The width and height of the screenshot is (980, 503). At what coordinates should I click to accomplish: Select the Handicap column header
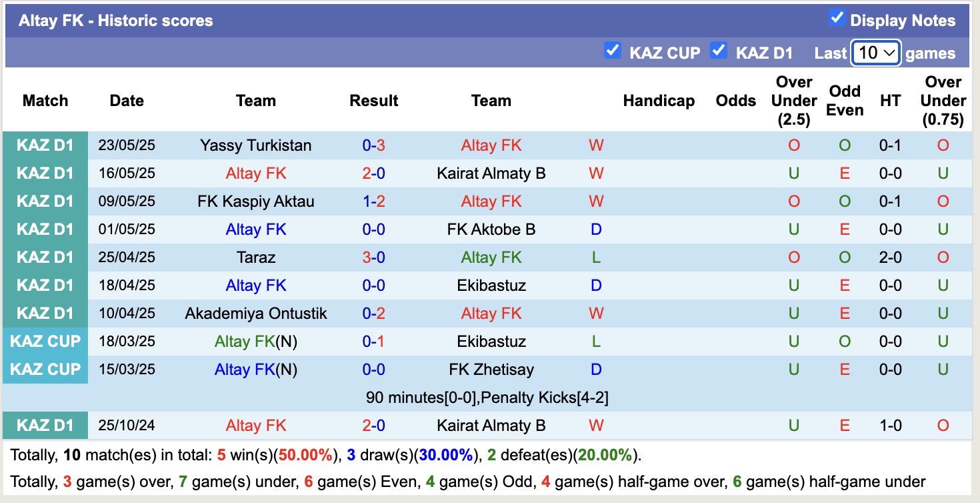(x=659, y=101)
